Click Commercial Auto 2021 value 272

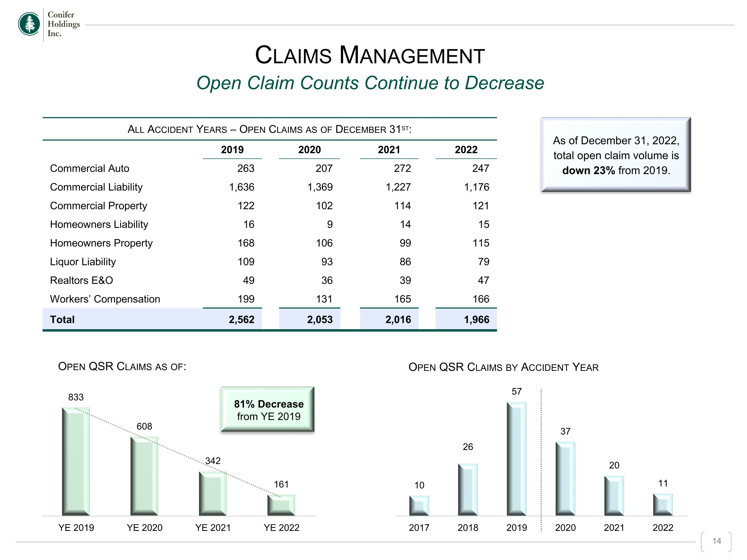[x=403, y=168]
